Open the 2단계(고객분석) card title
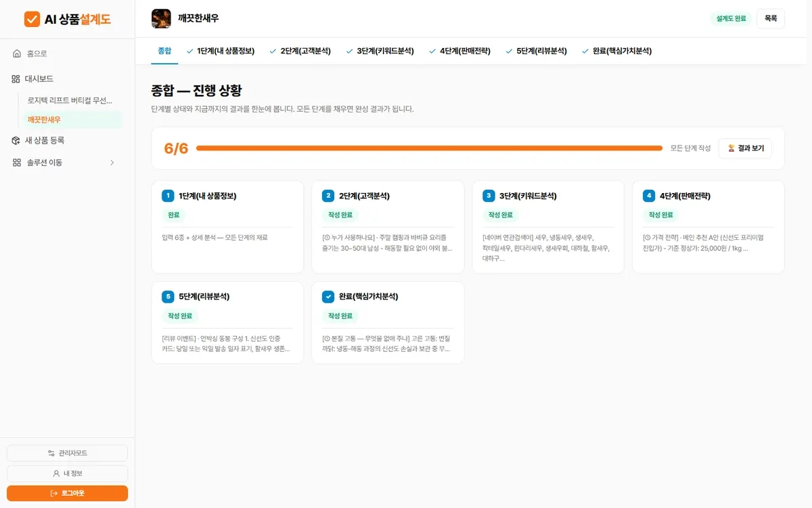 pyautogui.click(x=364, y=196)
